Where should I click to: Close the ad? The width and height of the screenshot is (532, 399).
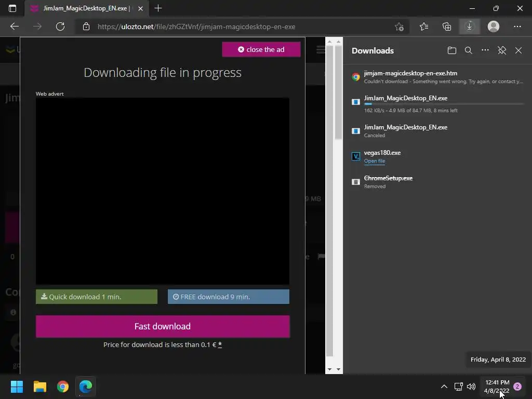(x=261, y=49)
